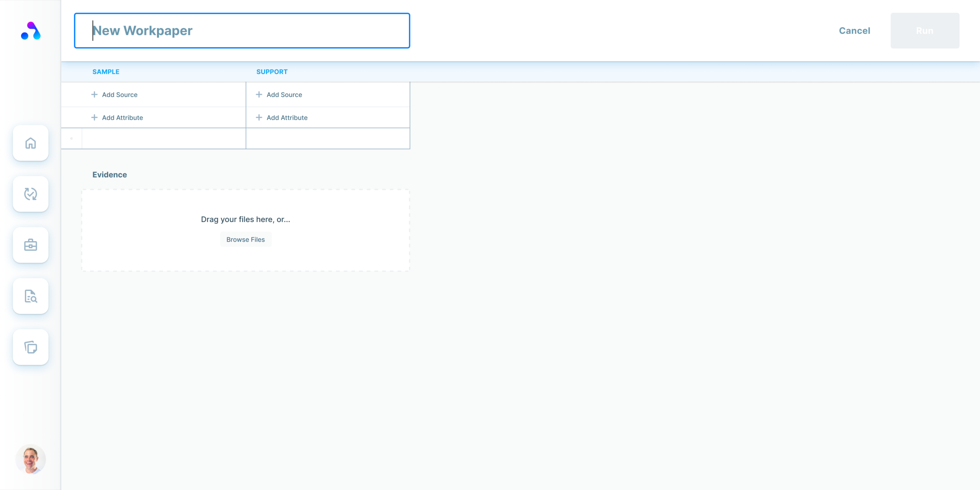Click the app logo in the sidebar
980x490 pixels.
pos(31,31)
